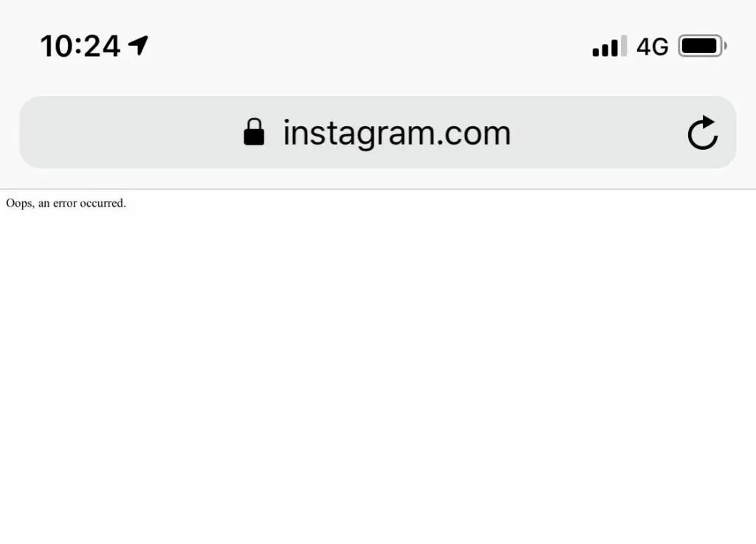
Task: Click the battery level icon
Action: tap(703, 46)
